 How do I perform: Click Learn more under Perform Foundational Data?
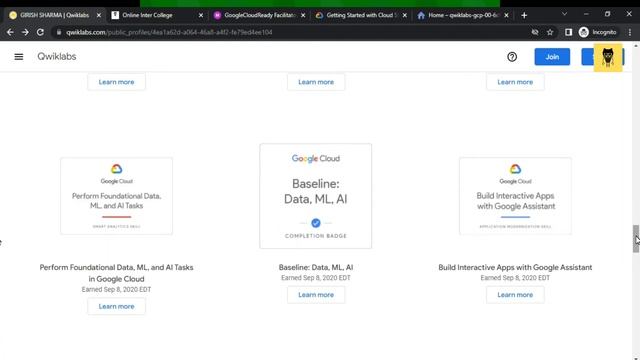pyautogui.click(x=116, y=307)
